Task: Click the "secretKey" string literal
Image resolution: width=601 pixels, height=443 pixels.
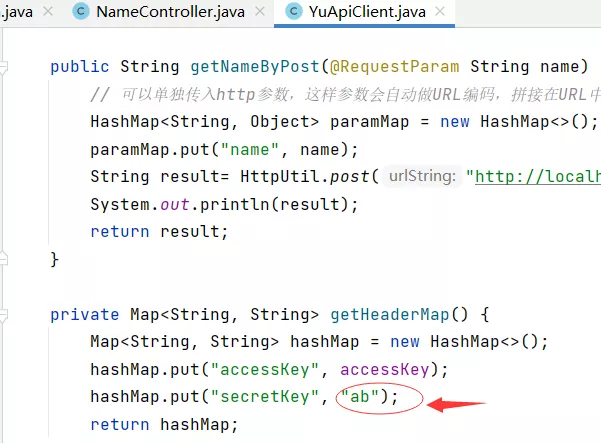Action: click(265, 397)
